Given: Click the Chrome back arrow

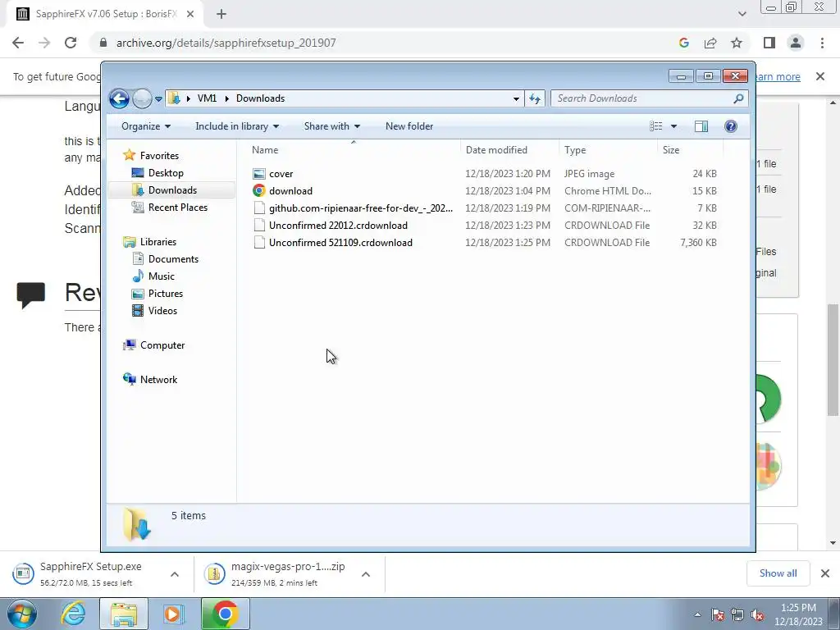Looking at the screenshot, I should (18, 43).
